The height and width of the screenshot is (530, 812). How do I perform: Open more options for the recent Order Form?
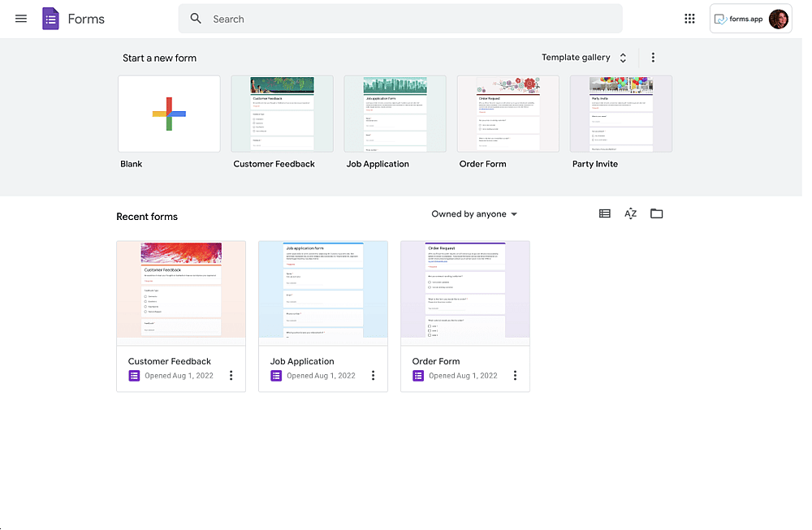coord(515,376)
